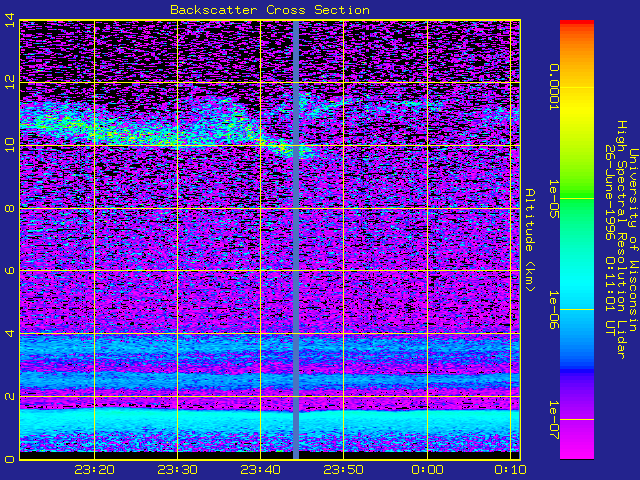
Task: Click the "26-June-1996 0:11:01 UT" timestamp
Action: 610,240
